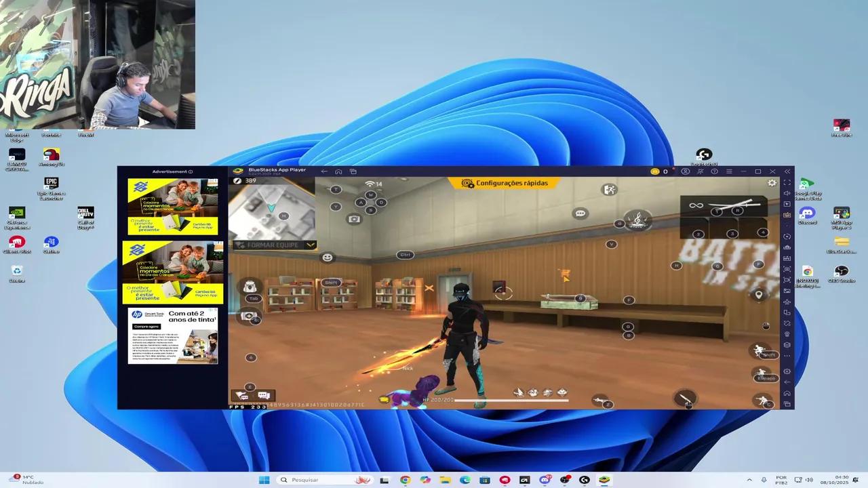The width and height of the screenshot is (868, 488).
Task: Click the in-game camera screenshot icon
Action: coord(354,219)
